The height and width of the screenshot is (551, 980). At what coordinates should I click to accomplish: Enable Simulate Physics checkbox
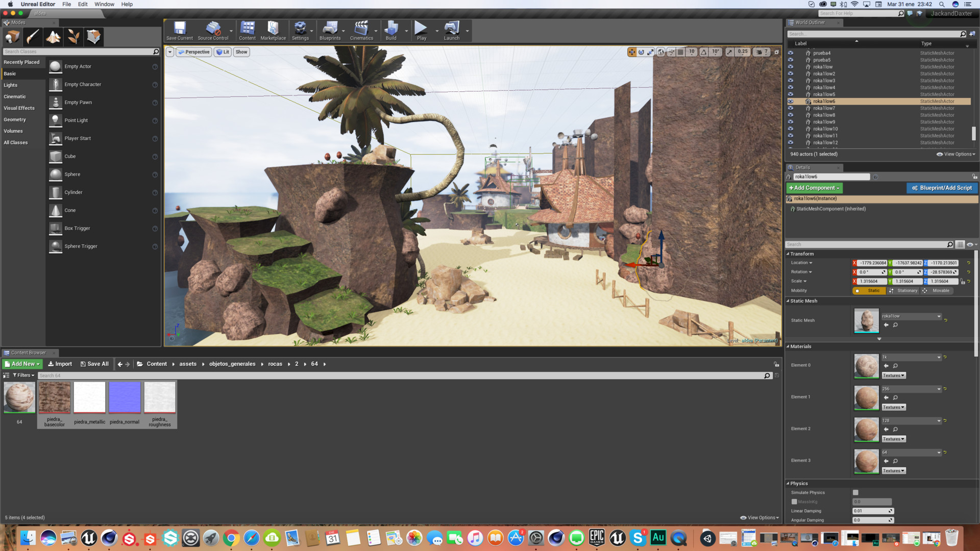tap(855, 492)
